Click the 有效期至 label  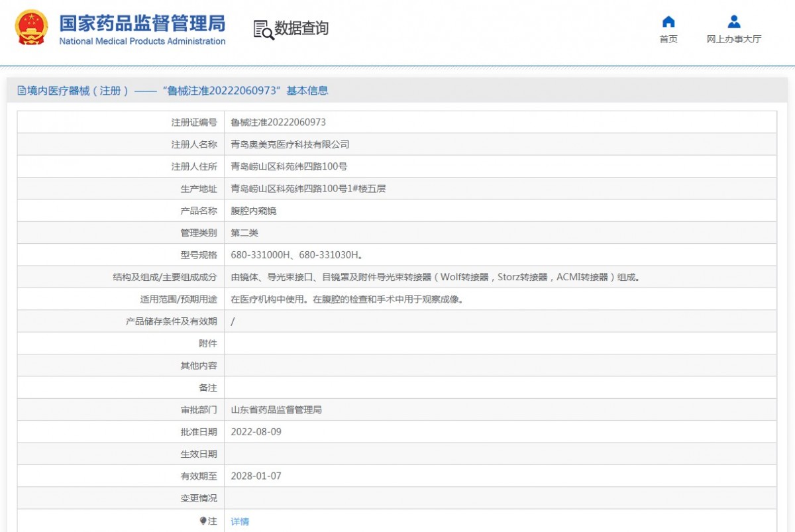199,476
